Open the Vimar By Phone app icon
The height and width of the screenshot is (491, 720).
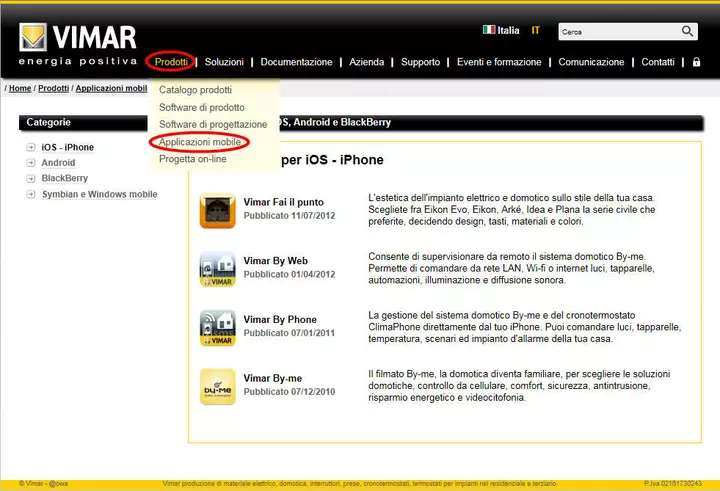pos(218,328)
